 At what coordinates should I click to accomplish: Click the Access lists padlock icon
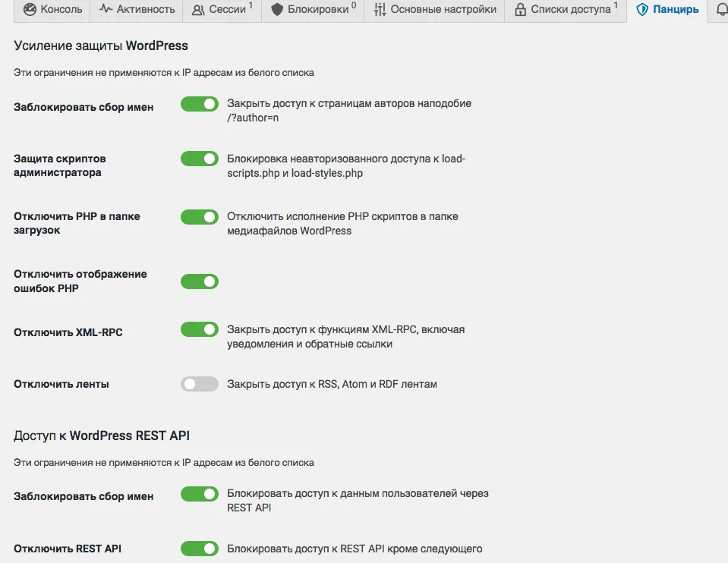click(521, 9)
